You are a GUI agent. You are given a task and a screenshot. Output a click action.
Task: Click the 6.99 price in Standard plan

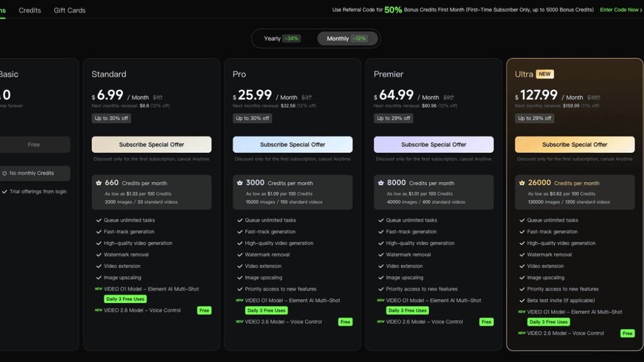click(x=110, y=95)
